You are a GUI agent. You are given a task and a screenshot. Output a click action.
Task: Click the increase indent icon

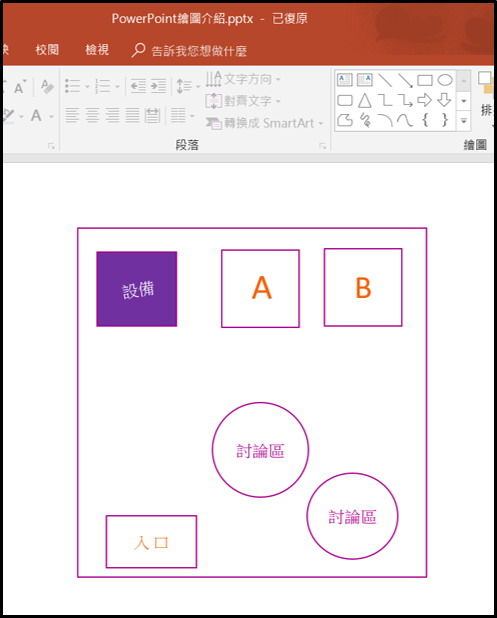158,86
